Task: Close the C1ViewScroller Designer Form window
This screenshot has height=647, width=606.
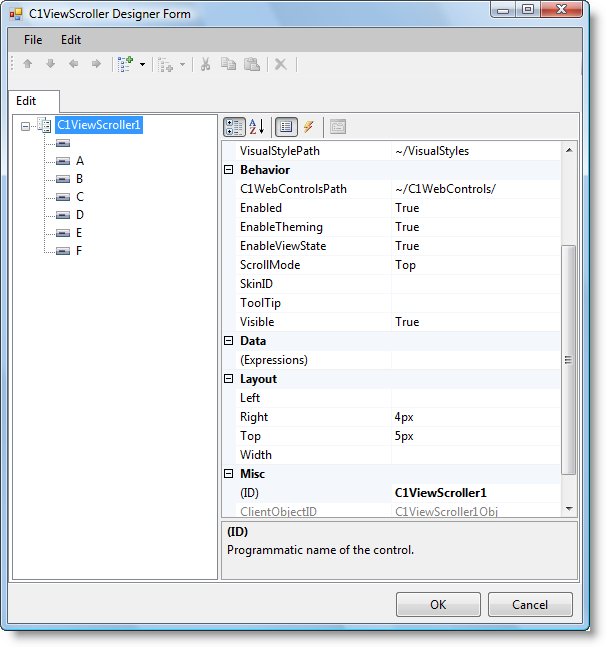Action: (x=561, y=9)
